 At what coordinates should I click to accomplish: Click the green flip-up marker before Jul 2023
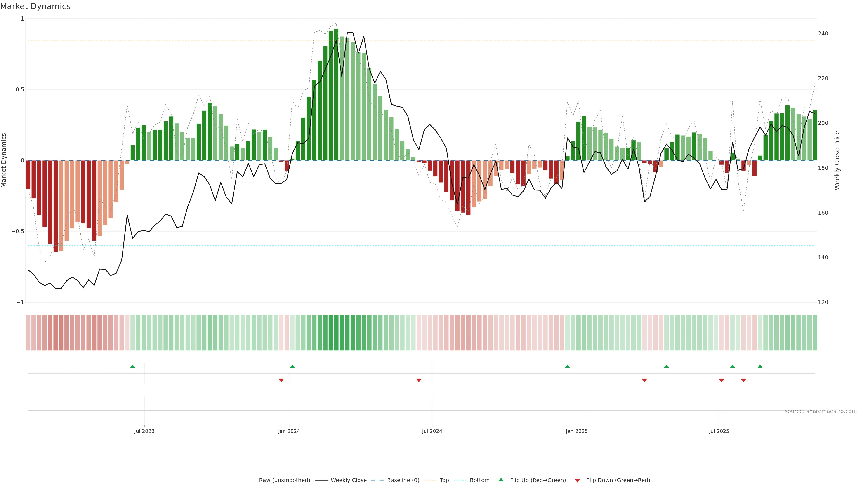(x=133, y=366)
